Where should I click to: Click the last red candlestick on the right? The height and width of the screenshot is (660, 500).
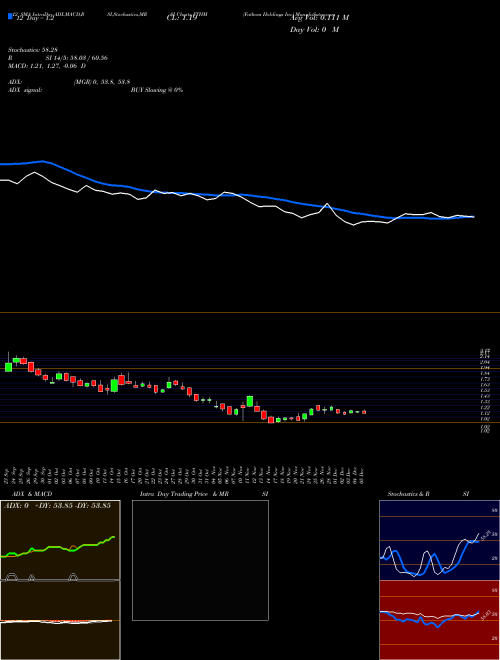tap(364, 412)
